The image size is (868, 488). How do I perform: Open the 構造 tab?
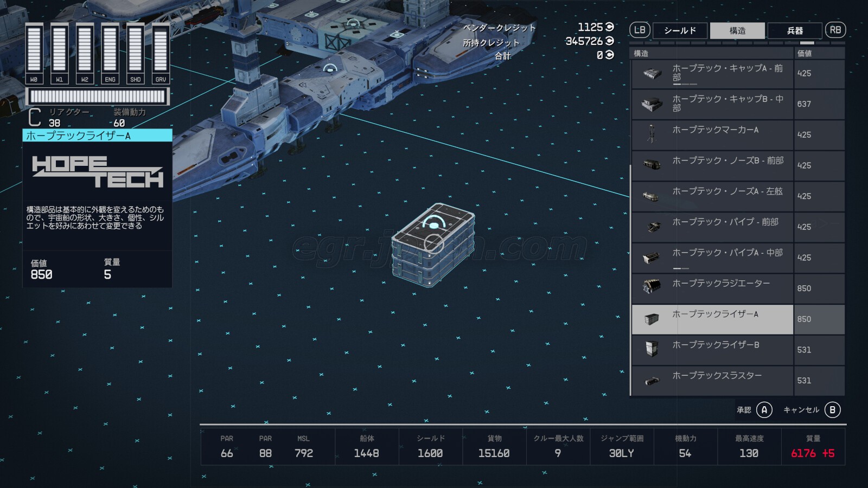[x=737, y=31]
